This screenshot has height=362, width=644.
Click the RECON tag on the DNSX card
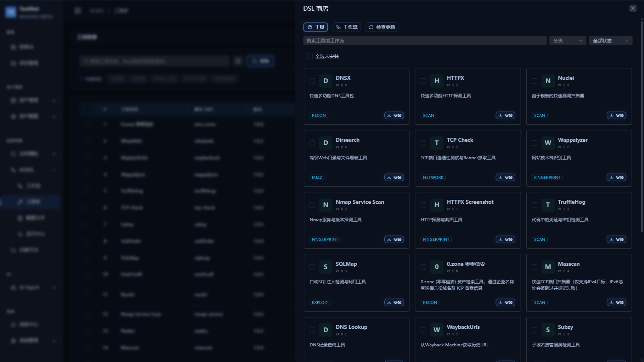[x=319, y=115]
